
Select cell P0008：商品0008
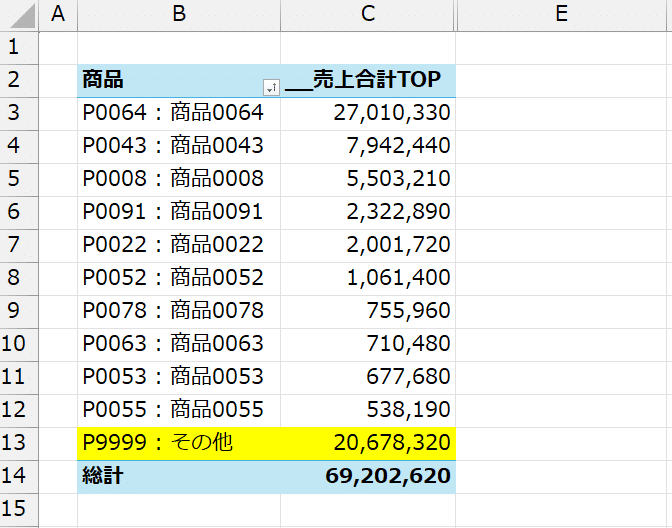tap(179, 180)
